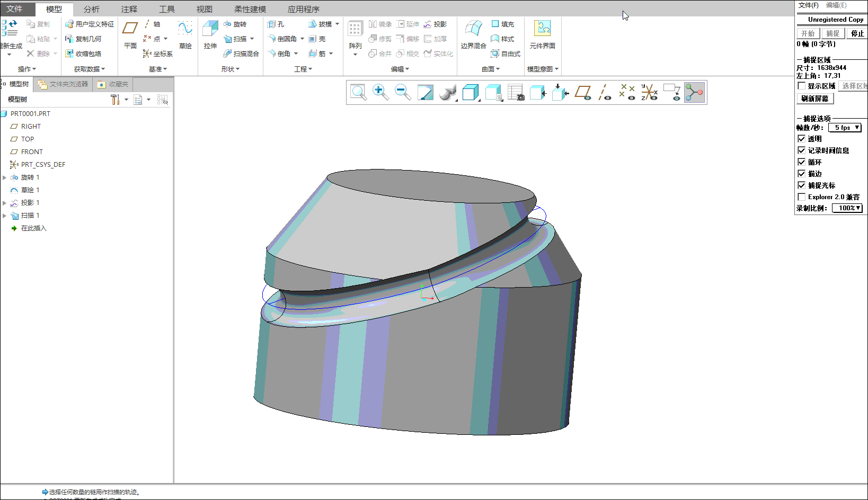Open the 形状 group dropdown
The height and width of the screenshot is (500, 868).
(231, 69)
